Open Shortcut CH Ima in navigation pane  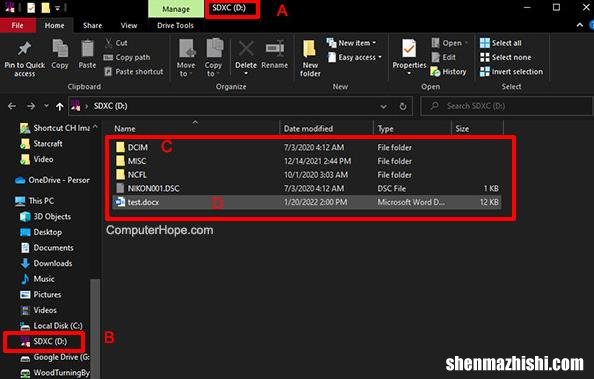pos(55,128)
